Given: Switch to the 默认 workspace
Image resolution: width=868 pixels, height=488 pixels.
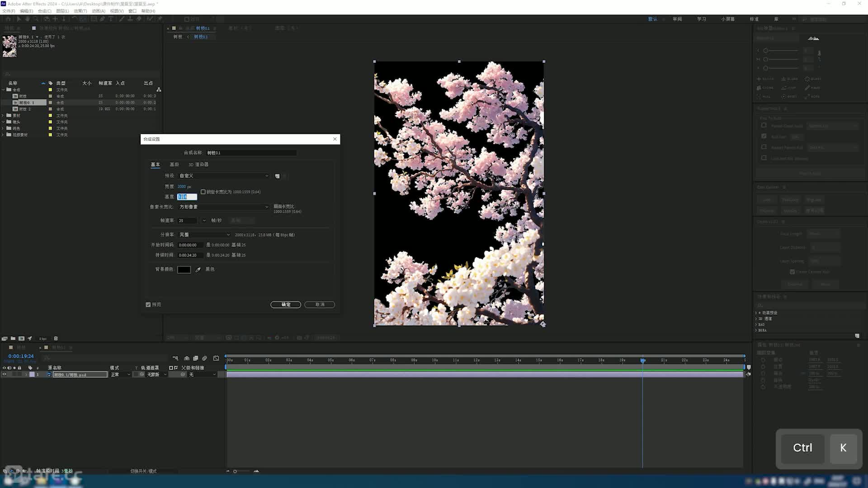Looking at the screenshot, I should pos(653,19).
